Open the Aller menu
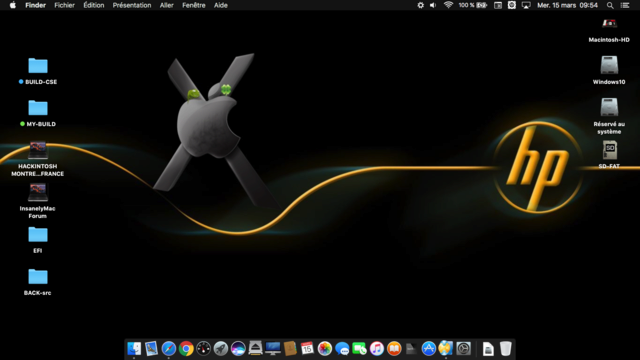 coord(167,5)
